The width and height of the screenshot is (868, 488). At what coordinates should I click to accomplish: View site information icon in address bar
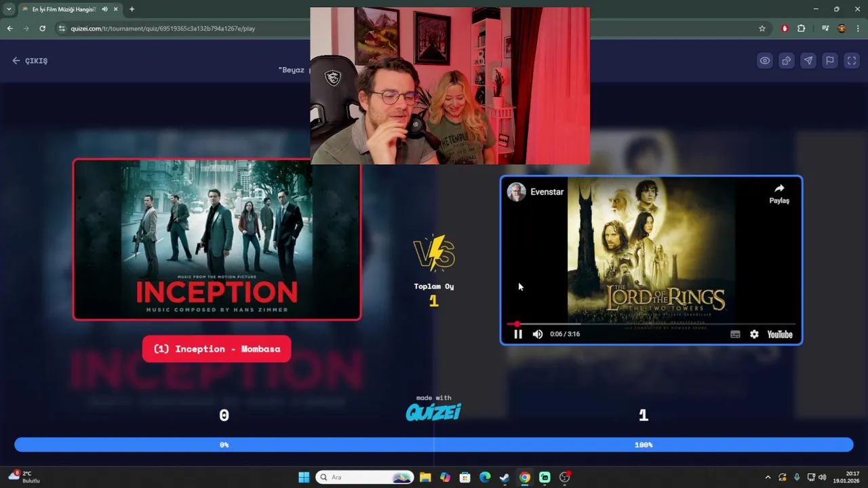click(62, 28)
